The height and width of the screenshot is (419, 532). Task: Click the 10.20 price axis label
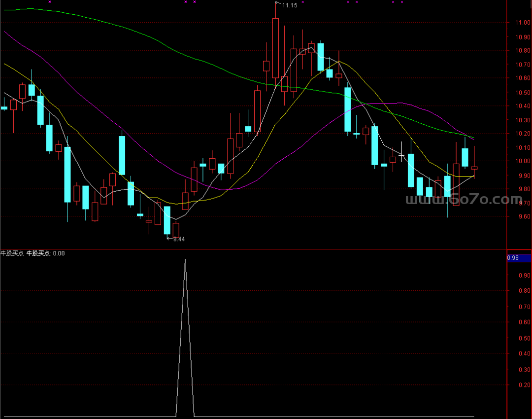(x=523, y=134)
